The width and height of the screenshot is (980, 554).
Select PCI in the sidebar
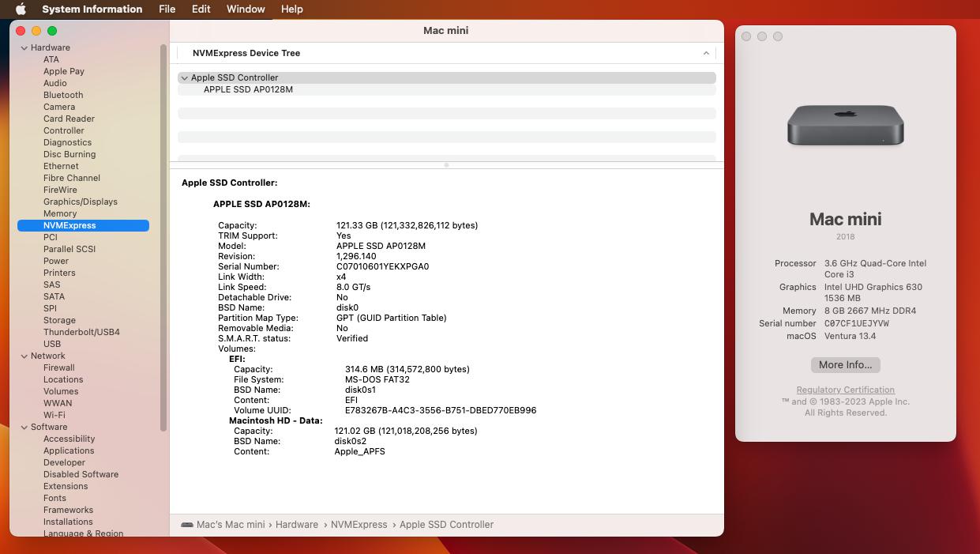click(x=51, y=237)
